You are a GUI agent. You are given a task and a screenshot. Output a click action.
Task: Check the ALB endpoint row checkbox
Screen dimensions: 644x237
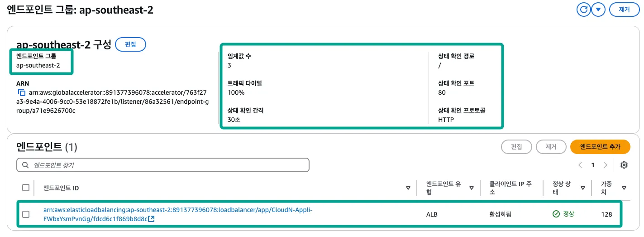[x=26, y=214]
